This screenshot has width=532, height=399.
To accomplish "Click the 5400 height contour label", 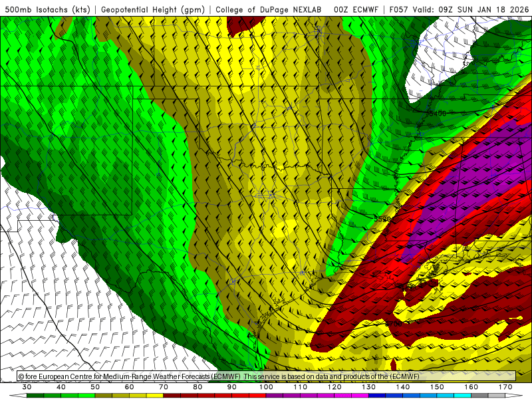I will tap(437, 113).
